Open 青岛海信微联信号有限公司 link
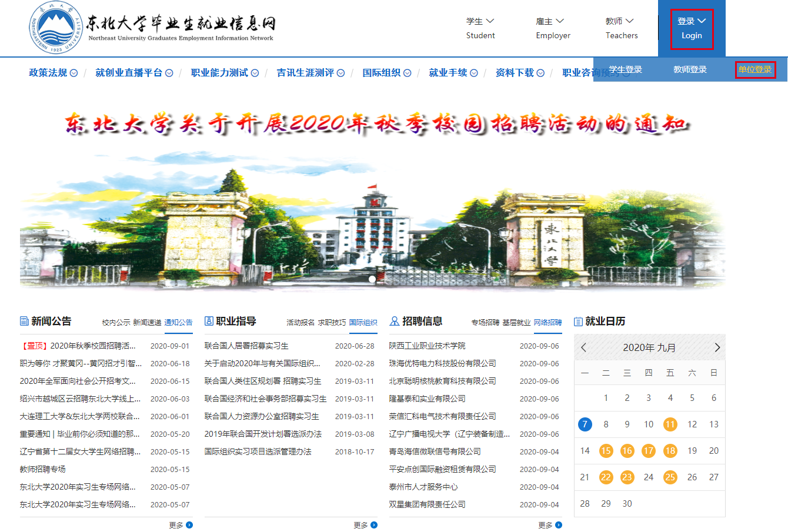Screen dimensions: 788x532 [435, 451]
